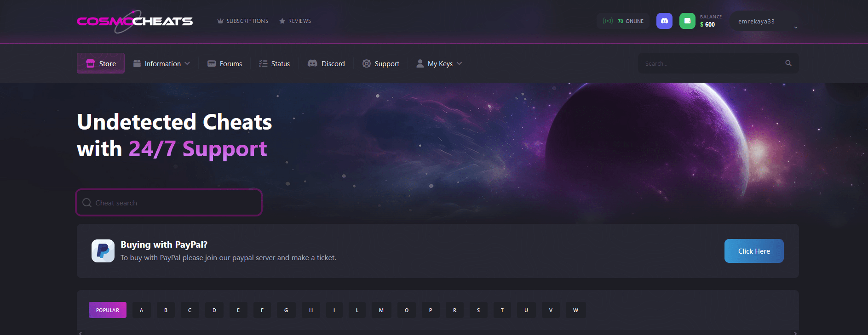Open the Reviews link
The width and height of the screenshot is (868, 335).
(x=295, y=21)
